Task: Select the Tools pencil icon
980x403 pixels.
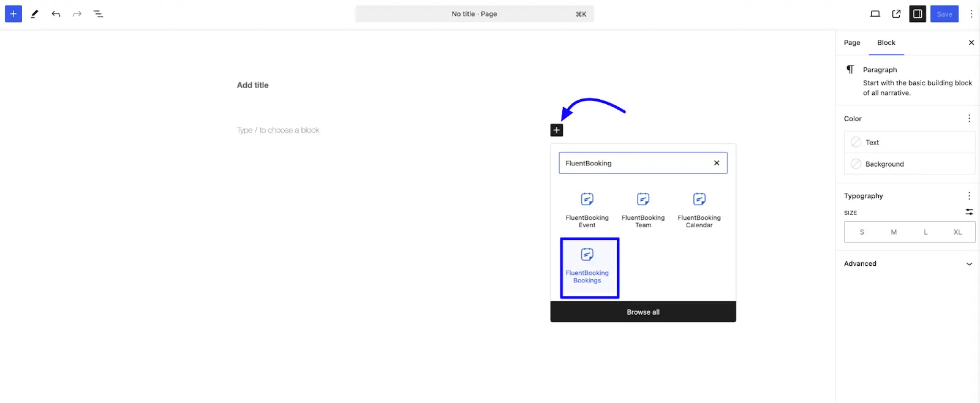Action: click(35, 13)
